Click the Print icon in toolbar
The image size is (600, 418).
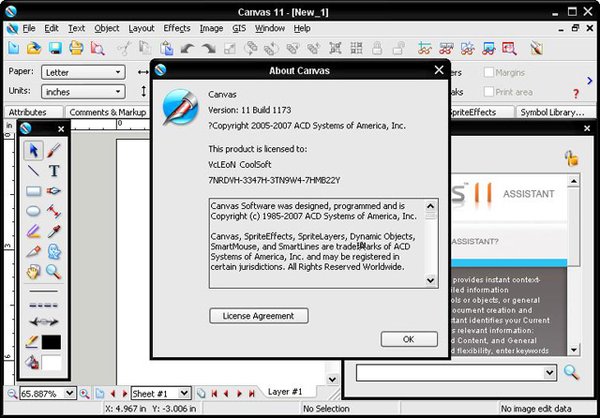pos(76,48)
